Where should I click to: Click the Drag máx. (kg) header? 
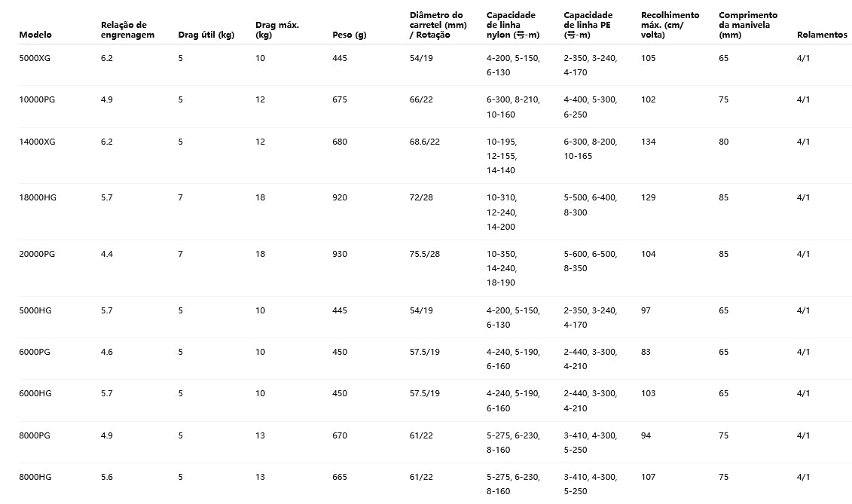pos(276,30)
